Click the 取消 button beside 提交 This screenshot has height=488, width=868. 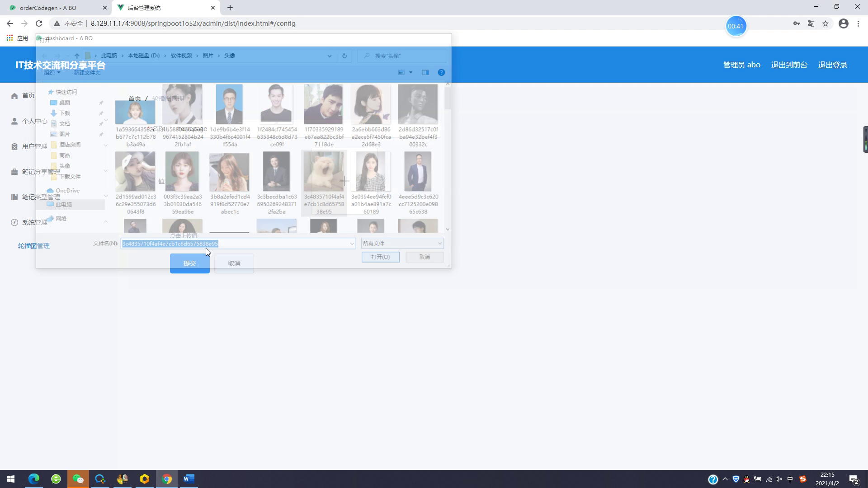point(234,263)
